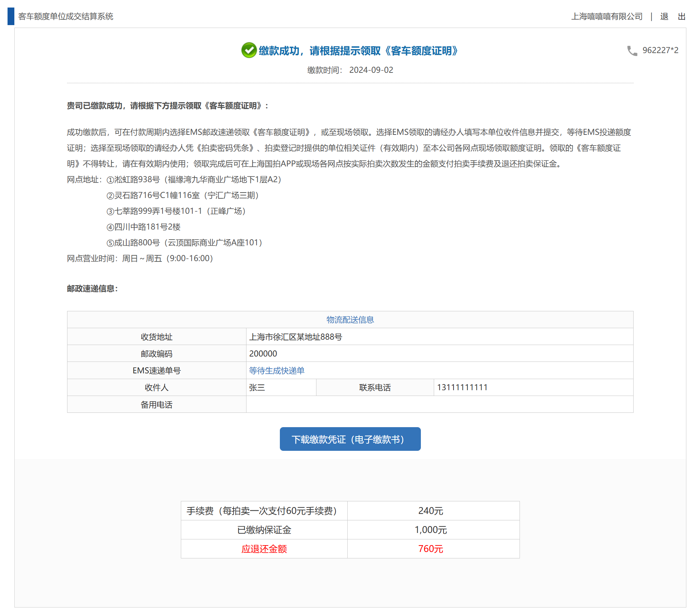The image size is (700, 614).
Task: Click the delivery address 上海市徐汇区某地址888号
Action: [296, 337]
